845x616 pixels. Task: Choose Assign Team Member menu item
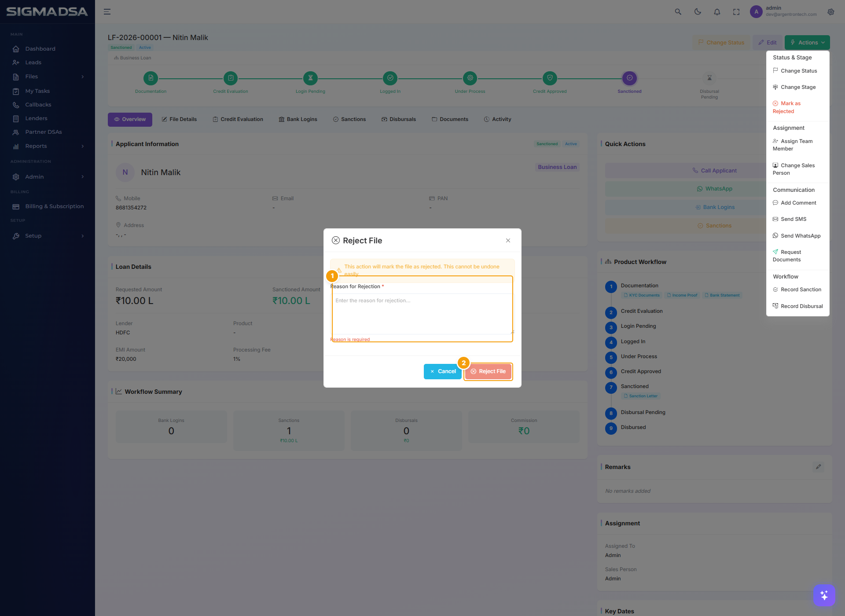797,145
